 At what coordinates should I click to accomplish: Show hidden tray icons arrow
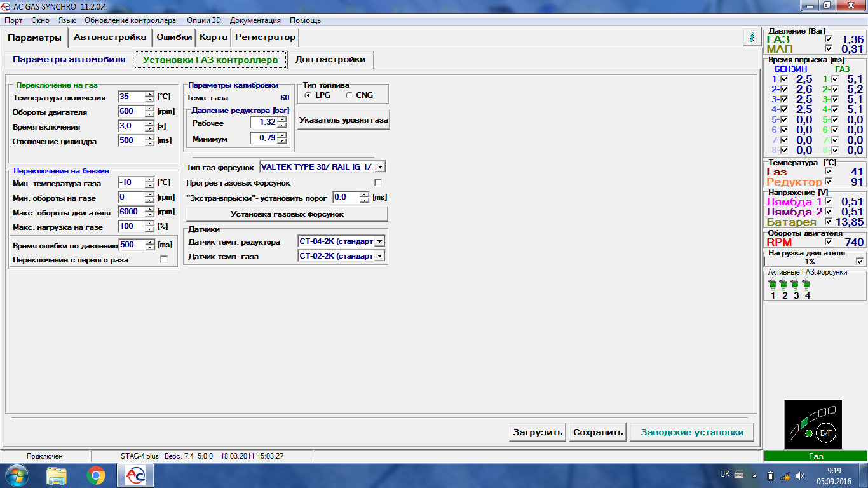(x=756, y=475)
